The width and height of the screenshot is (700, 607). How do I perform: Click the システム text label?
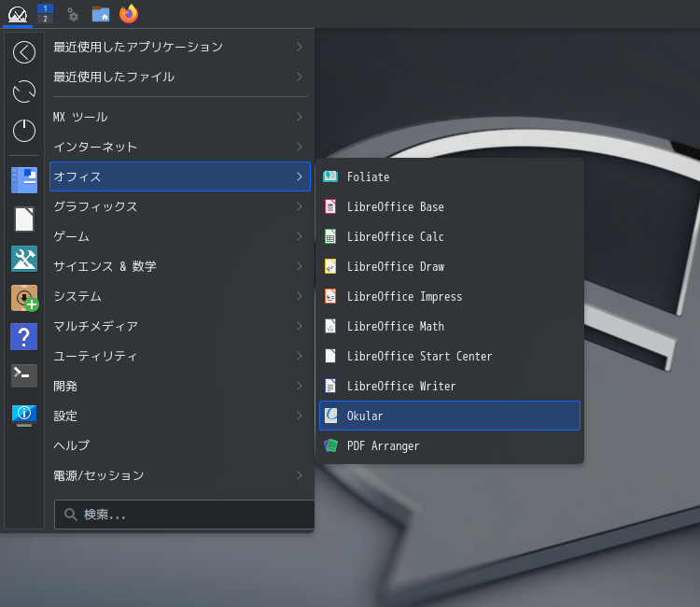(x=77, y=296)
